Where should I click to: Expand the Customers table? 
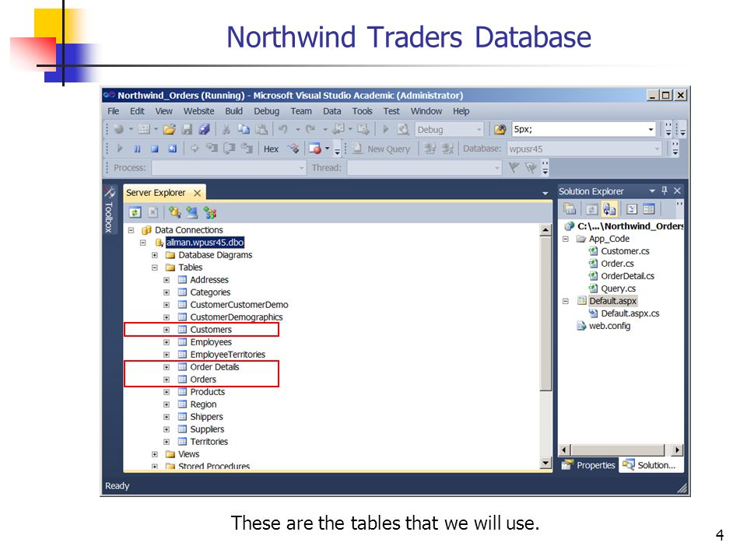click(167, 330)
